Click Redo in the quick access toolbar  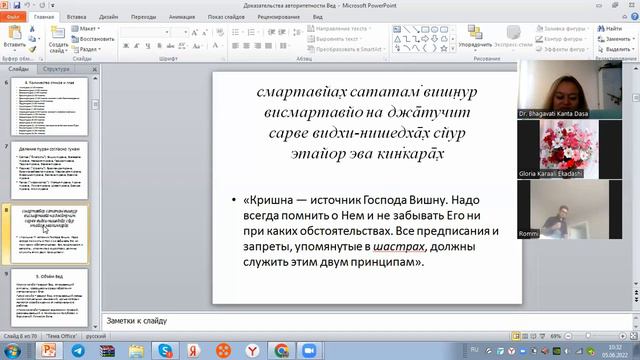tap(42, 5)
